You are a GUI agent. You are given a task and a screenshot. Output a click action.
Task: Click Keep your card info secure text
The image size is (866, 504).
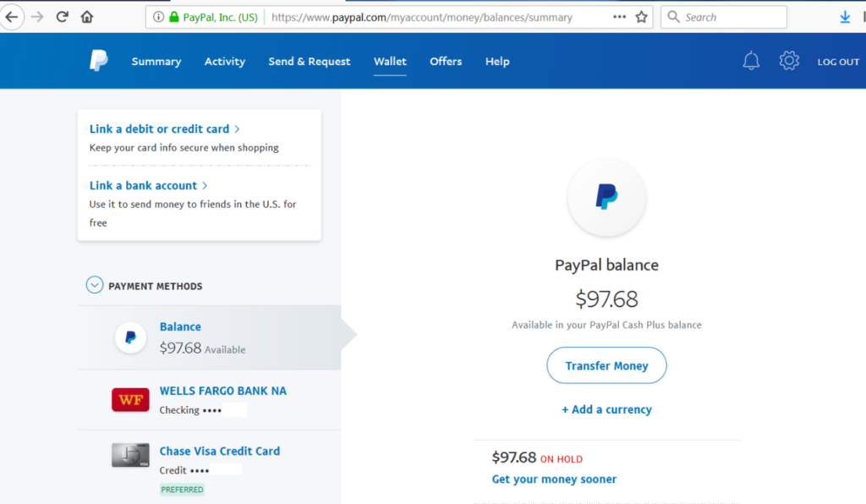(184, 148)
